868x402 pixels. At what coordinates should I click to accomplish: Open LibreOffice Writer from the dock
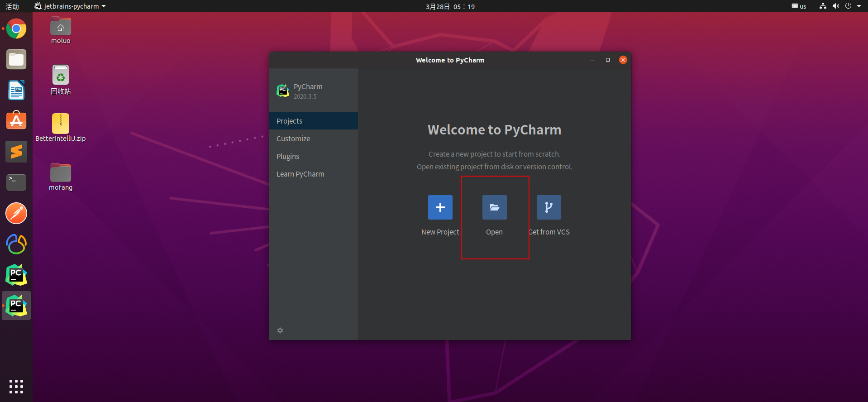[16, 91]
